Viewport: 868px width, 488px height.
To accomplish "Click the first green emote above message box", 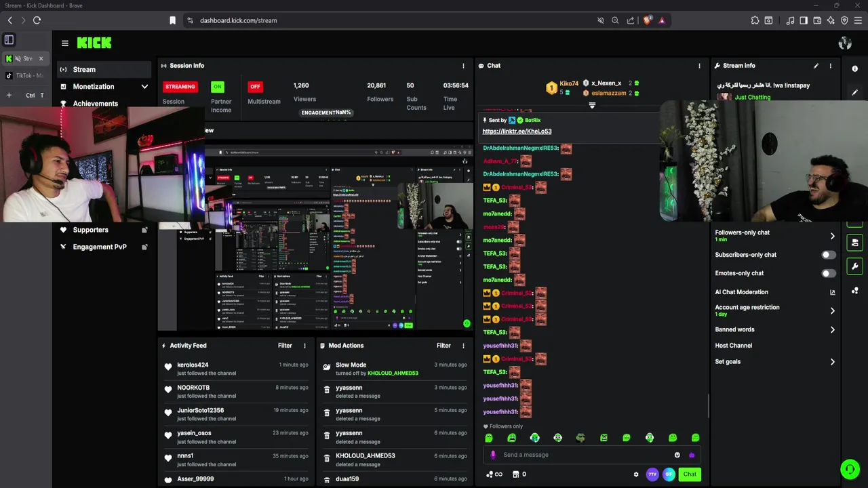I will [489, 438].
